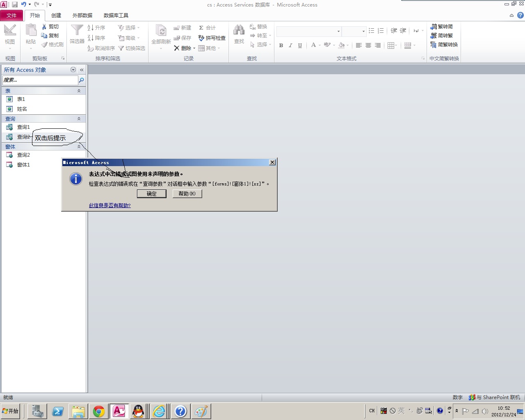Open 高级 advanced filter dropdown
Image resolution: width=525 pixels, height=420 pixels.
129,38
